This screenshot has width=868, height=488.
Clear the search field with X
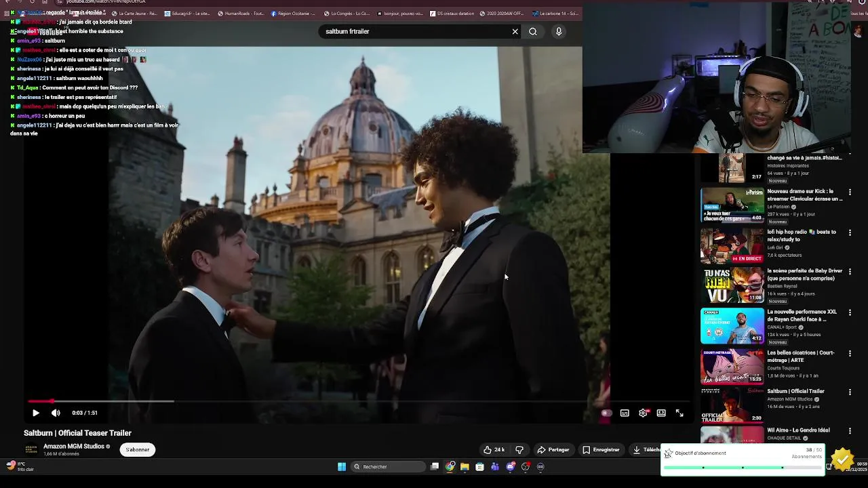coord(515,31)
